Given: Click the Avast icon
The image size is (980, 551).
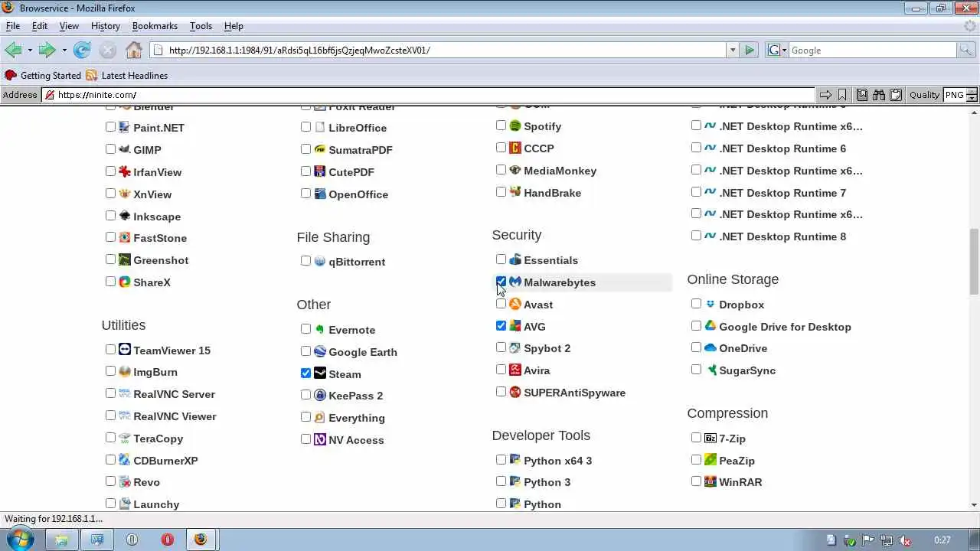Looking at the screenshot, I should tap(515, 305).
